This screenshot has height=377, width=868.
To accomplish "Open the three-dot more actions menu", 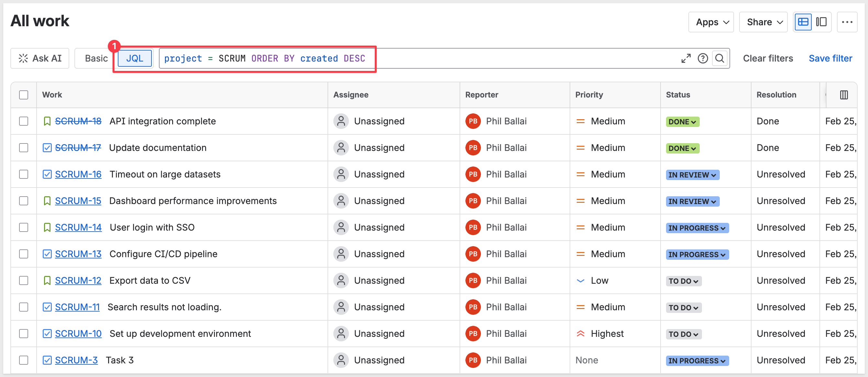I will [847, 22].
